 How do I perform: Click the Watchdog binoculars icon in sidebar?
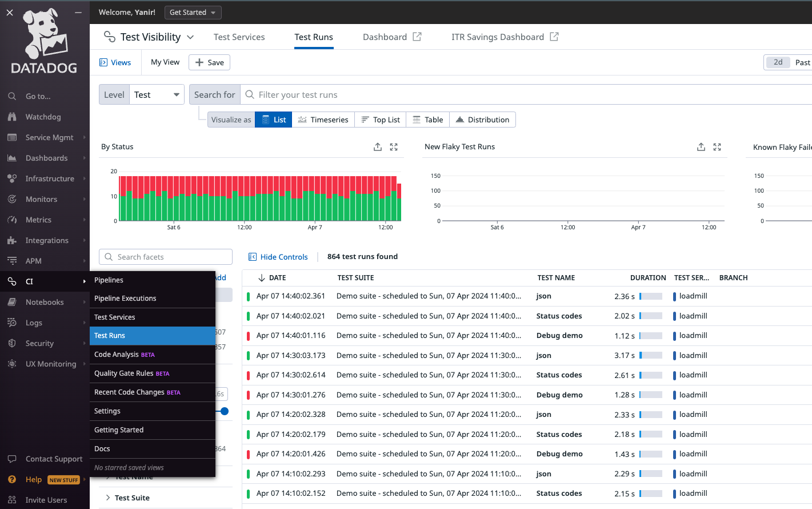coord(12,117)
